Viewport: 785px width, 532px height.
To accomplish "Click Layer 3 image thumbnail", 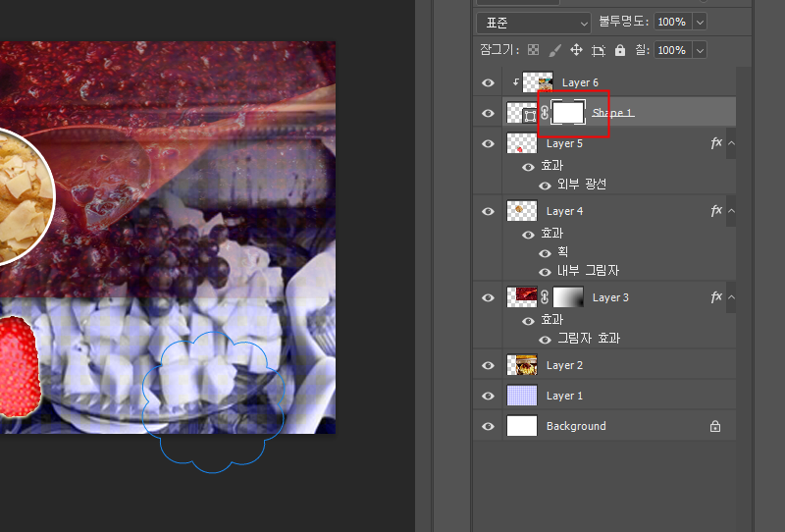I will point(522,297).
